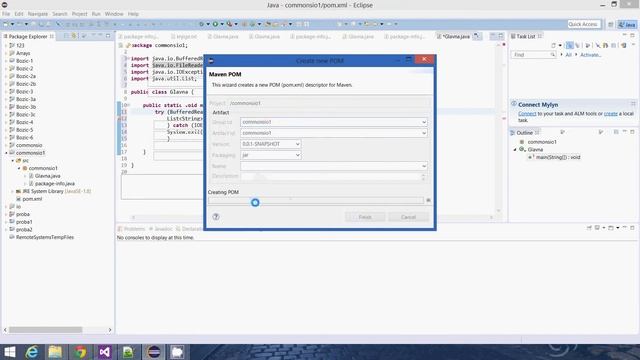Maximize the Outline view

point(632,132)
